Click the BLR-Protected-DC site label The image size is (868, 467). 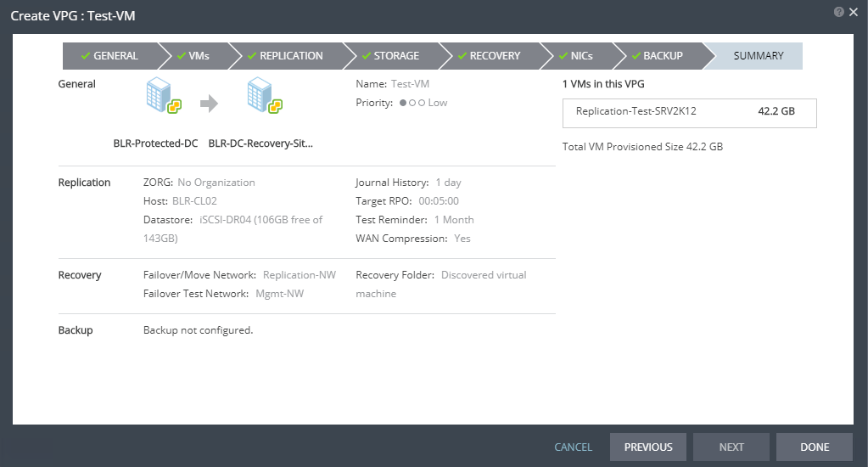[155, 143]
